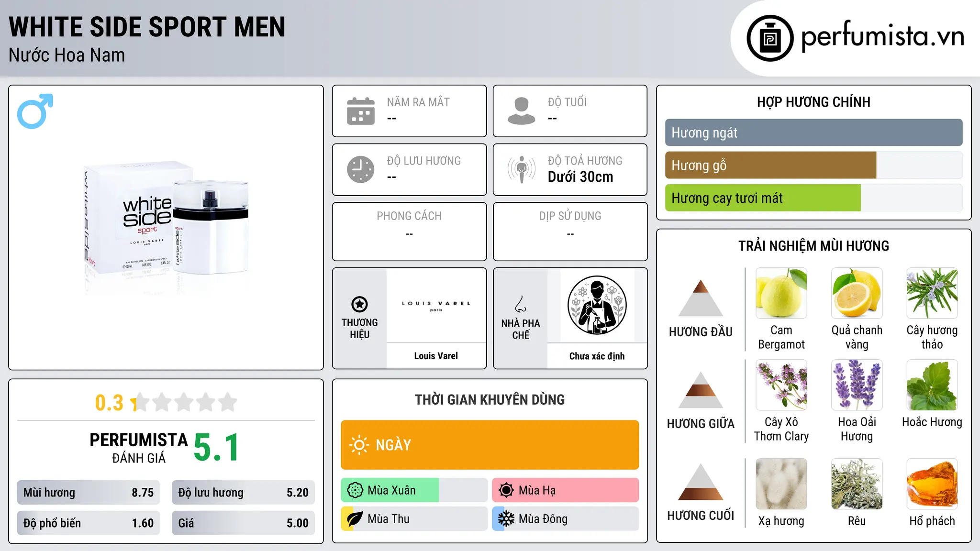Click the Giá 5.00 score row
The height and width of the screenshot is (551, 980).
(243, 523)
